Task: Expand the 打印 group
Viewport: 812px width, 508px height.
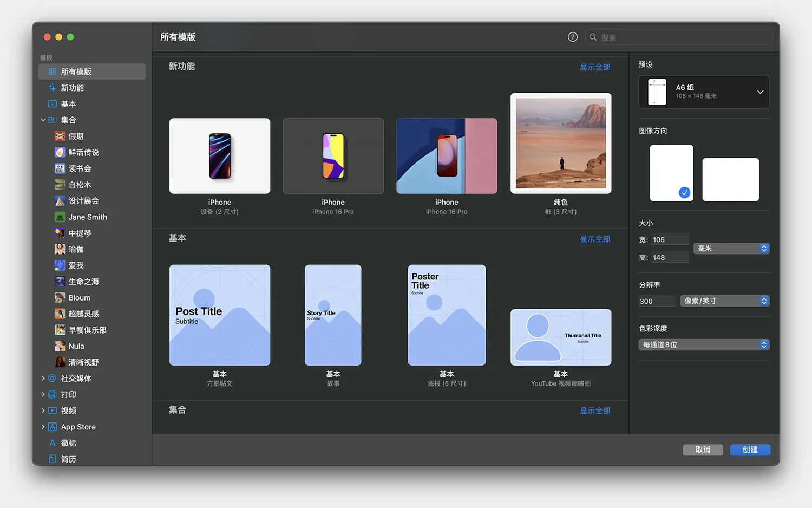Action: click(43, 395)
